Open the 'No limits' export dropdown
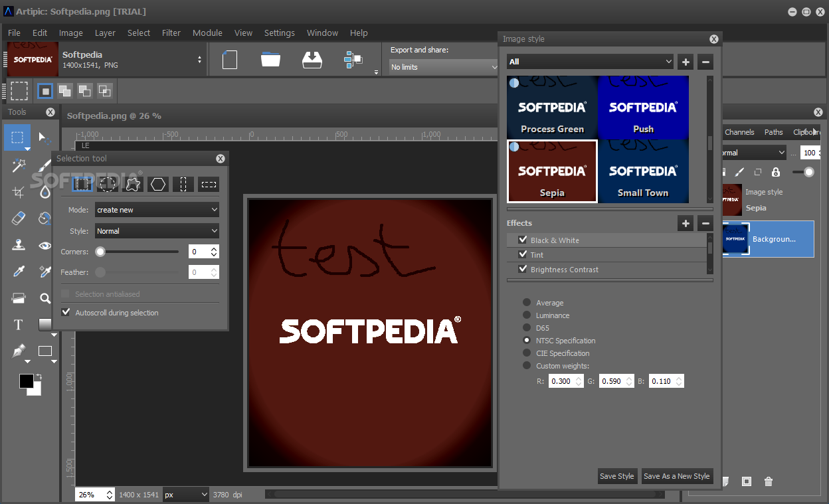The height and width of the screenshot is (504, 829). click(x=444, y=67)
